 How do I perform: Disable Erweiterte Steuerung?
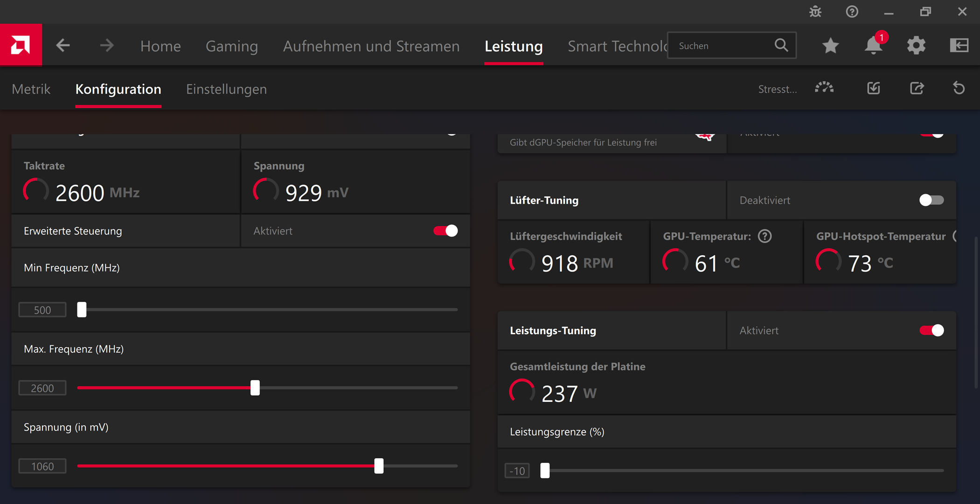(x=445, y=231)
